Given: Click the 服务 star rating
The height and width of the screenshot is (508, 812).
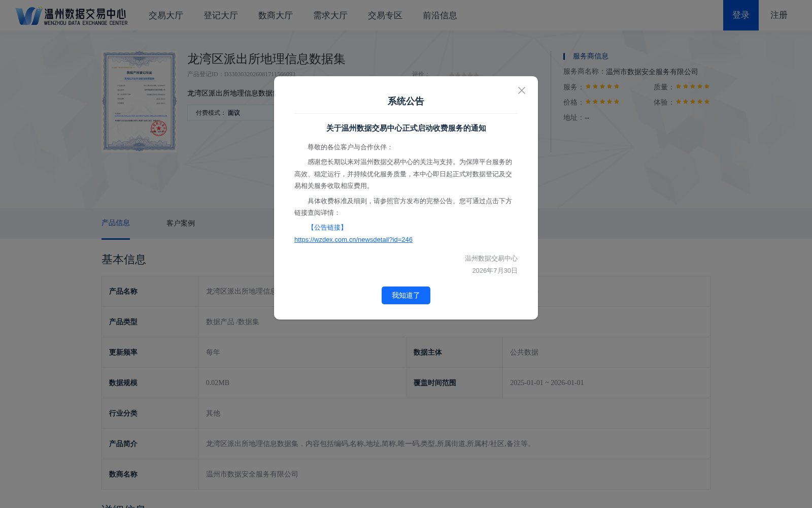Looking at the screenshot, I should pos(602,86).
